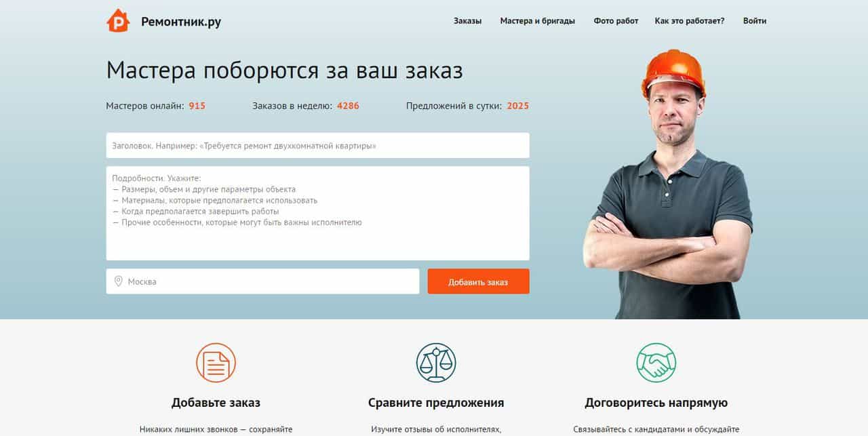
Task: Click the worker in orange helmet photo
Action: coord(668,184)
